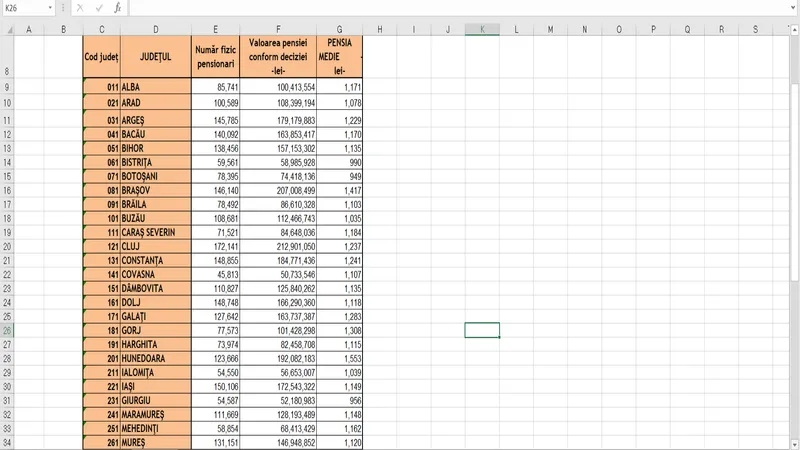Click the JUDEȚUL header cell

tap(155, 57)
